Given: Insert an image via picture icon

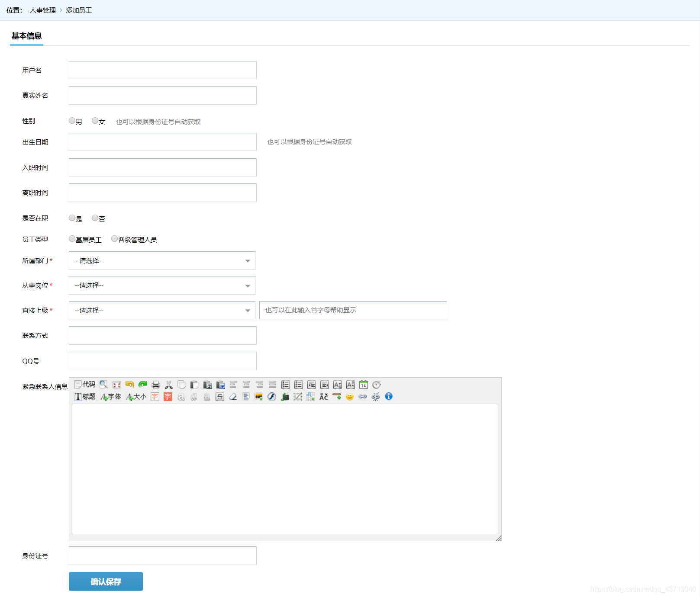Looking at the screenshot, I should pos(259,397).
